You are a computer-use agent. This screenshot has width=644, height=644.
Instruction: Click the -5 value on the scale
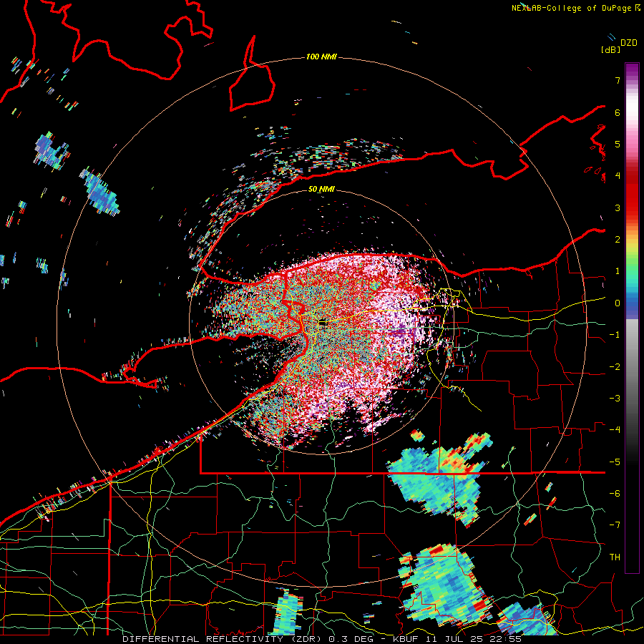pos(615,462)
